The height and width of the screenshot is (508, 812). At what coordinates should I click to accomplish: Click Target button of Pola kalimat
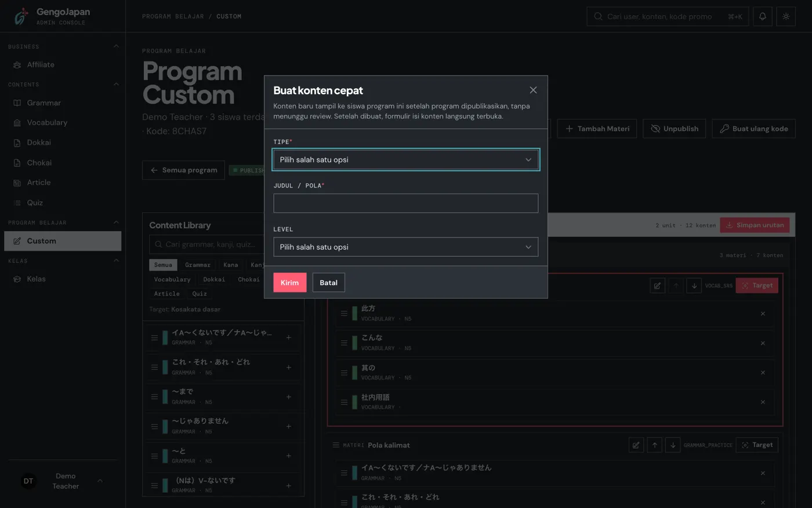tap(757, 445)
